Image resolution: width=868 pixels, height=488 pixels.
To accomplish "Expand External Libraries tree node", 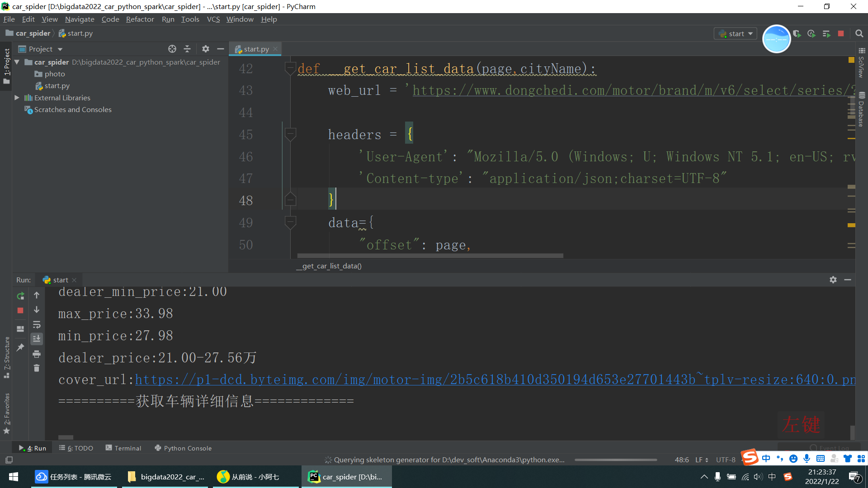I will [x=17, y=98].
